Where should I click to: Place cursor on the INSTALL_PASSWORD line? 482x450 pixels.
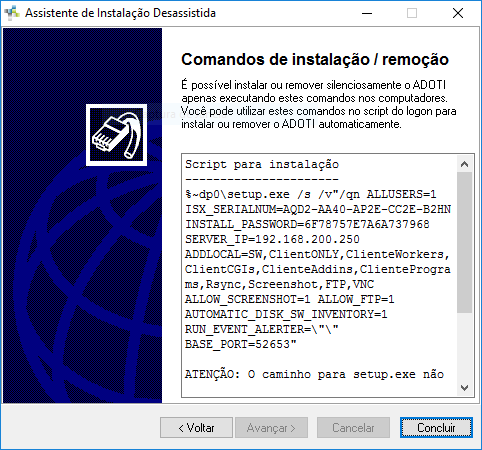coord(307,224)
